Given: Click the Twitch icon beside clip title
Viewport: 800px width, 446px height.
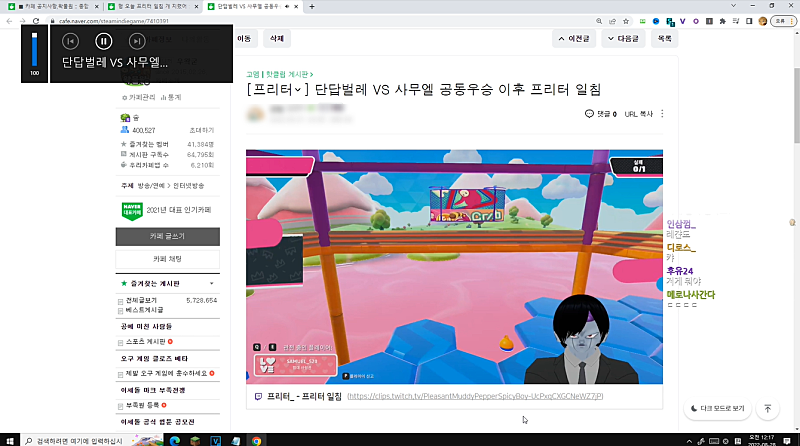Looking at the screenshot, I should coord(258,397).
